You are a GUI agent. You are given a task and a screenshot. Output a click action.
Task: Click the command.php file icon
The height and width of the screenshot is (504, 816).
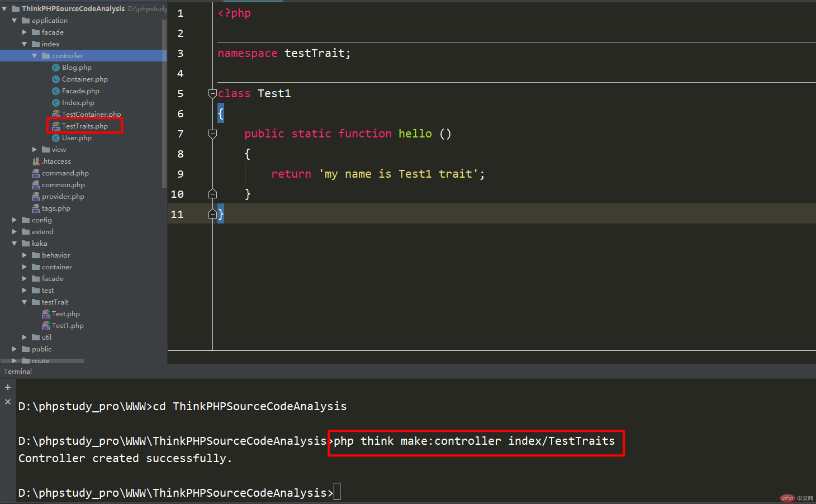[x=36, y=173]
